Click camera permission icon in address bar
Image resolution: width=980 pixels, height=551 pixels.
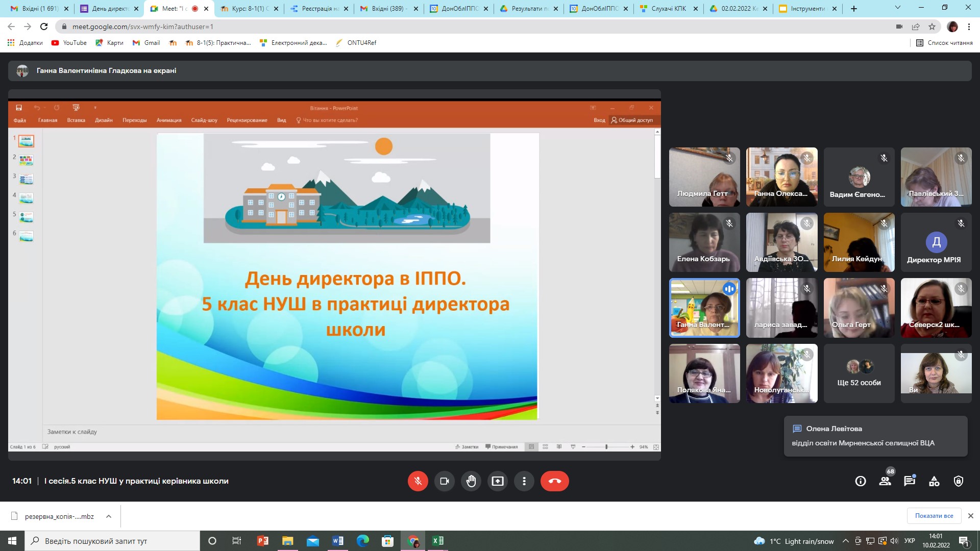point(899,27)
